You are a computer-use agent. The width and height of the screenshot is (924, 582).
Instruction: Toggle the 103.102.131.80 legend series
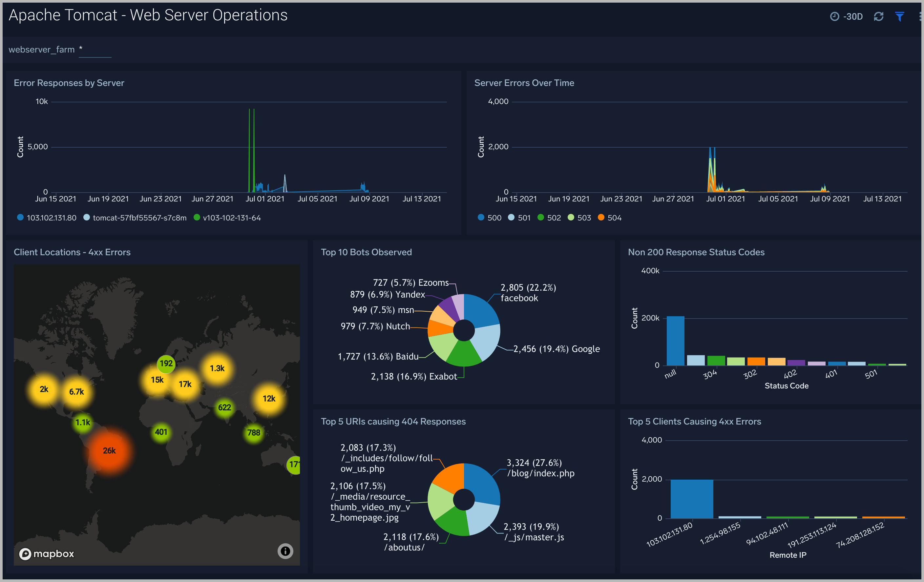tap(51, 218)
